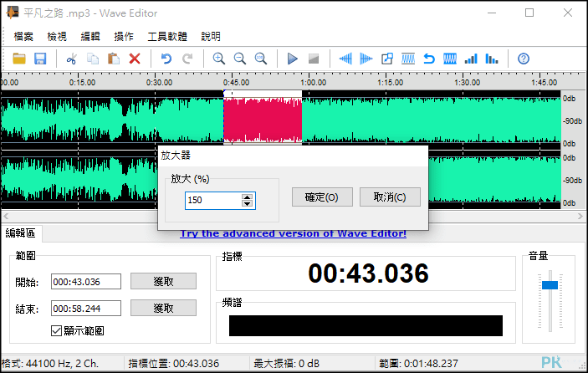The height and width of the screenshot is (373, 588).
Task: Click the 音量 volume slider handle
Action: pos(550,285)
